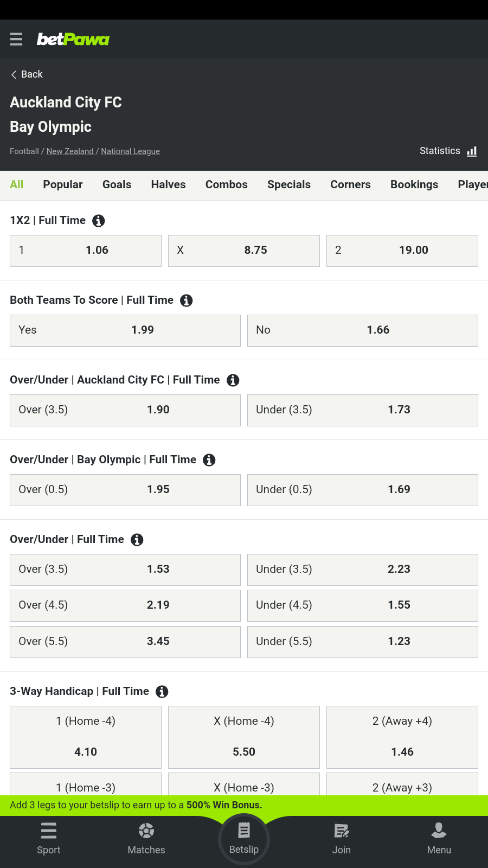Open the hamburger menu icon

[16, 39]
